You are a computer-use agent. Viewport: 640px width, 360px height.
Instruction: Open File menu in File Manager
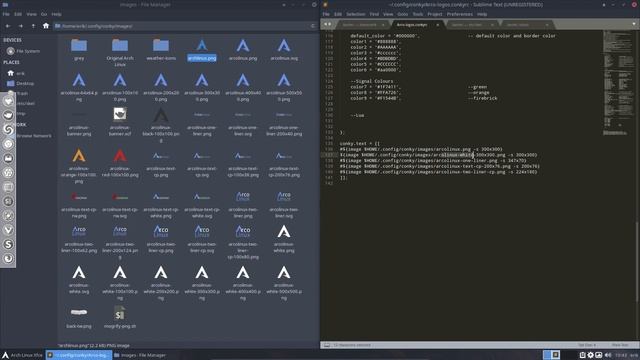coord(6,14)
